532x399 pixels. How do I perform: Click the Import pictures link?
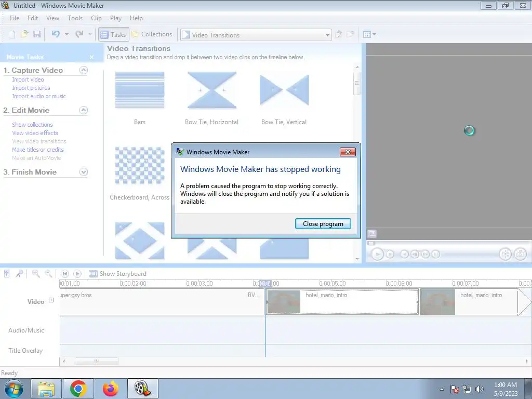tap(31, 88)
